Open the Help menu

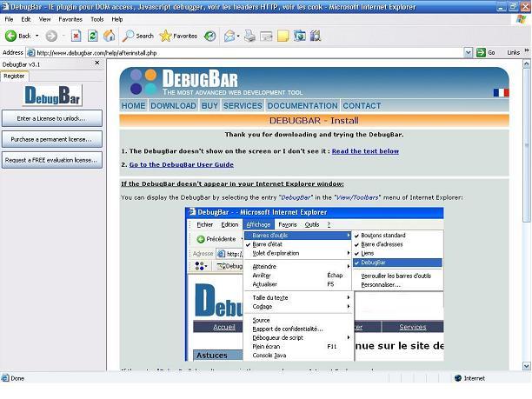coord(117,19)
